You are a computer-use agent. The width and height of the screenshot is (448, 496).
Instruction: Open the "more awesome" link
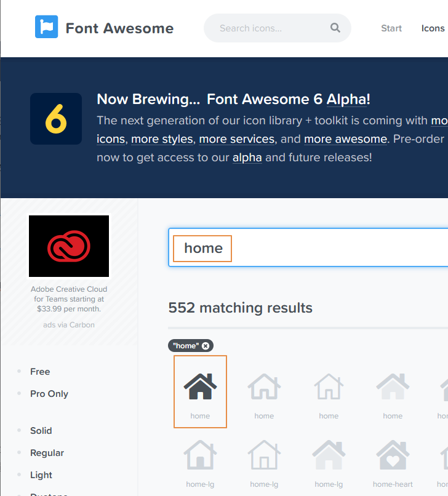click(345, 139)
